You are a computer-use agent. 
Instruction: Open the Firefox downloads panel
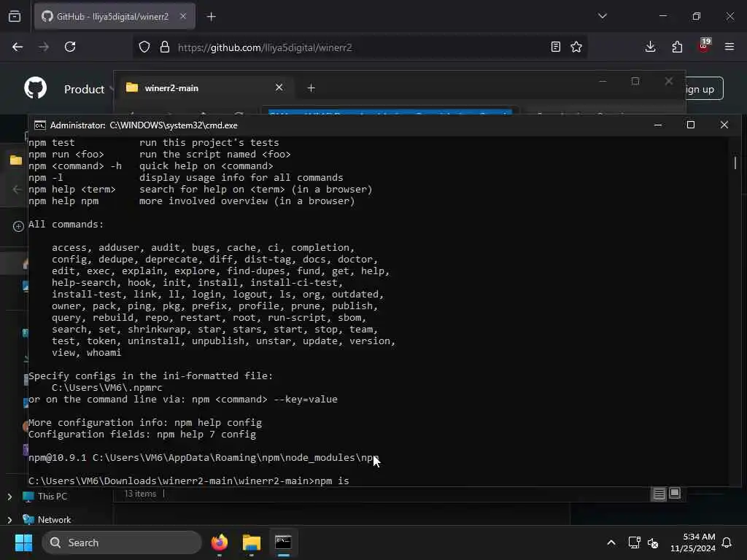click(650, 47)
